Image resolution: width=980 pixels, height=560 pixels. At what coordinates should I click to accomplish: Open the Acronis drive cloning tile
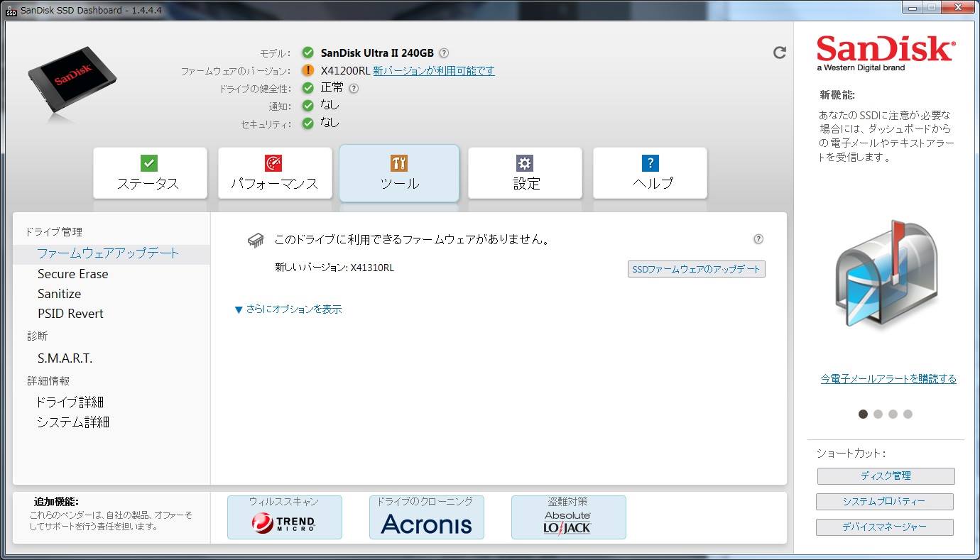tap(427, 517)
